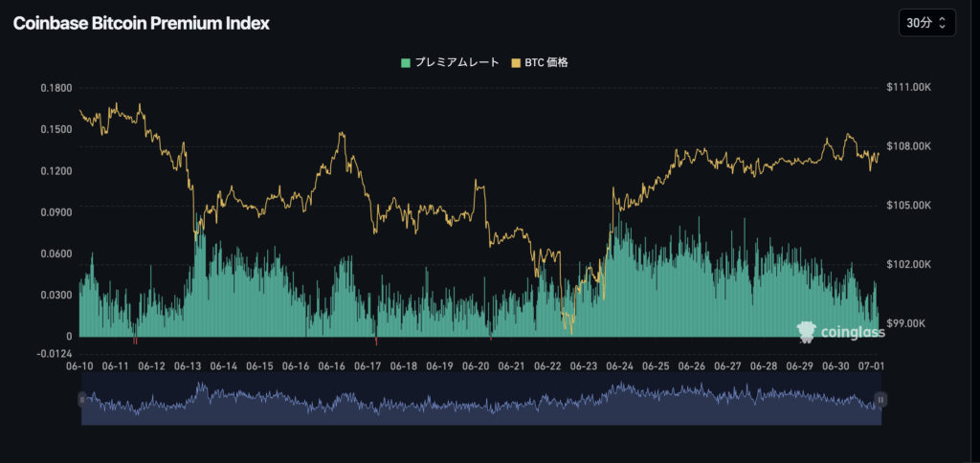Click the green プレミアムレート legend swatch

pyautogui.click(x=406, y=62)
